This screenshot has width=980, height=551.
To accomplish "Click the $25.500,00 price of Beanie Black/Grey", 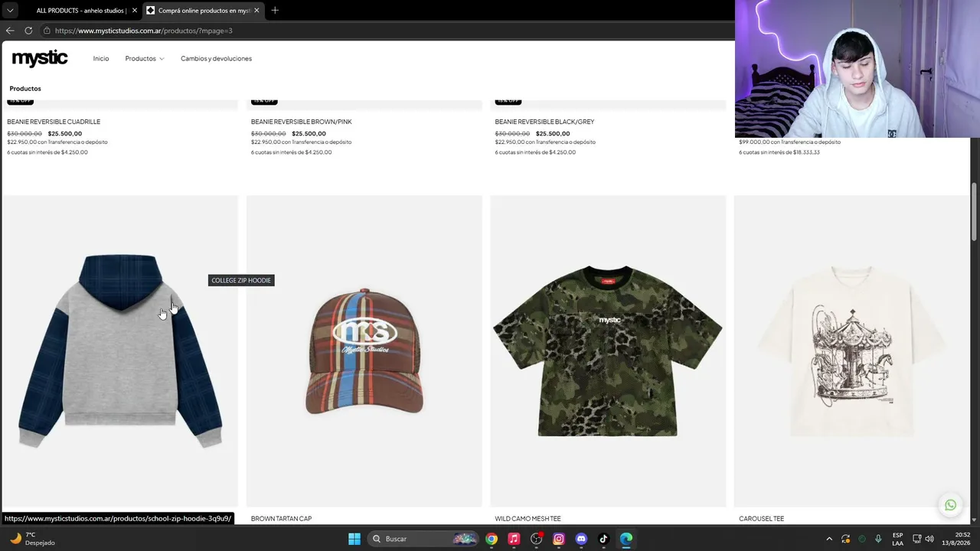I will [x=553, y=134].
